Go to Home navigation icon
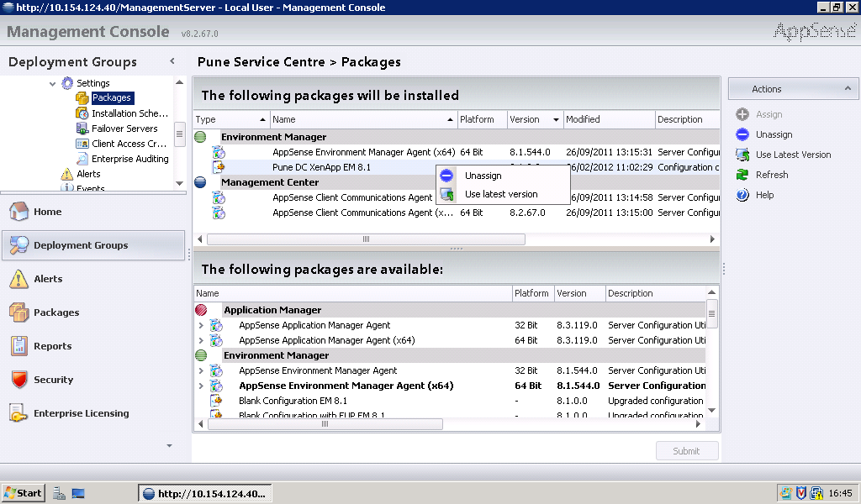The width and height of the screenshot is (861, 504). [x=19, y=212]
